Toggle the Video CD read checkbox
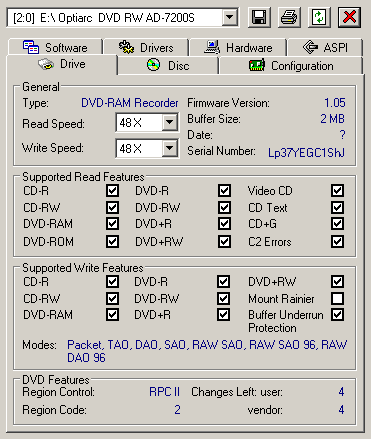Viewport: 371px width, 439px height. [337, 191]
